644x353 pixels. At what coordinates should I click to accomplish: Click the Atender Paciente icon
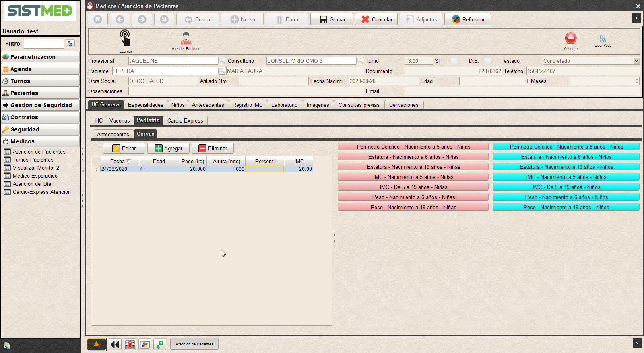click(186, 39)
